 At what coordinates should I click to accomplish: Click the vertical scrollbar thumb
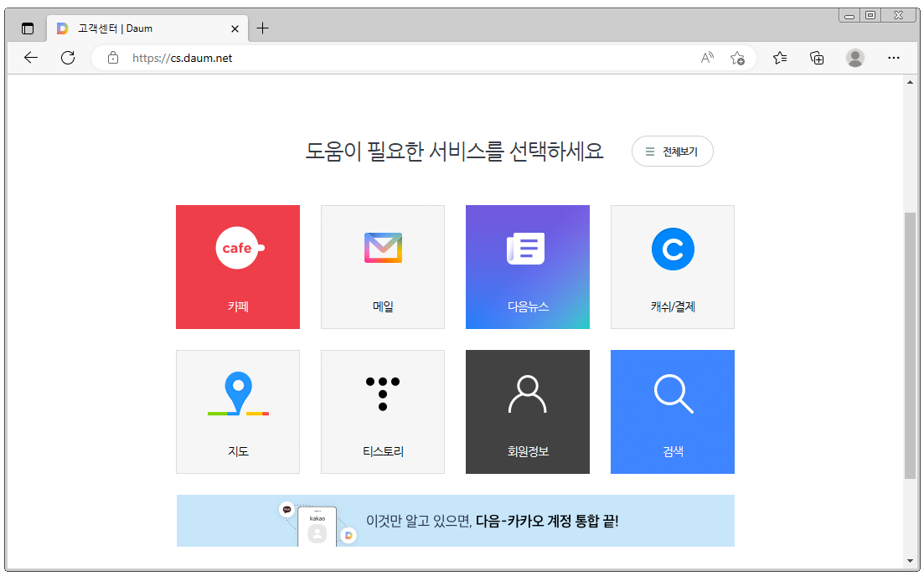pyautogui.click(x=910, y=346)
